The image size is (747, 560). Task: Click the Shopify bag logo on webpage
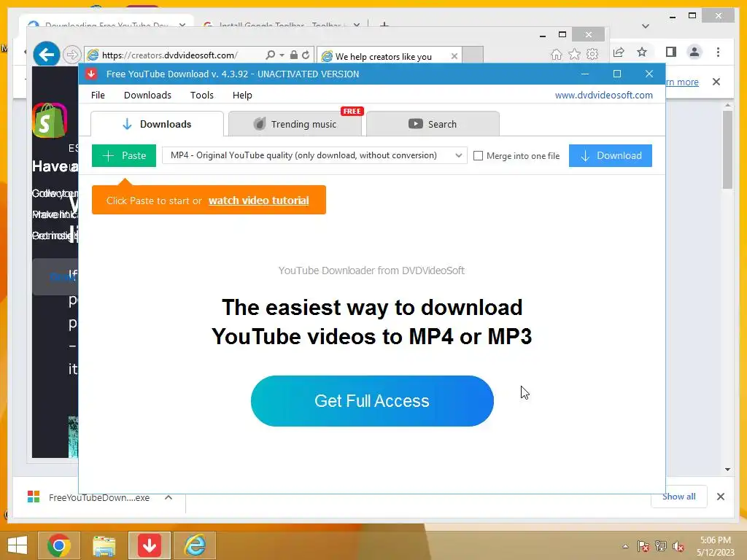[x=50, y=120]
